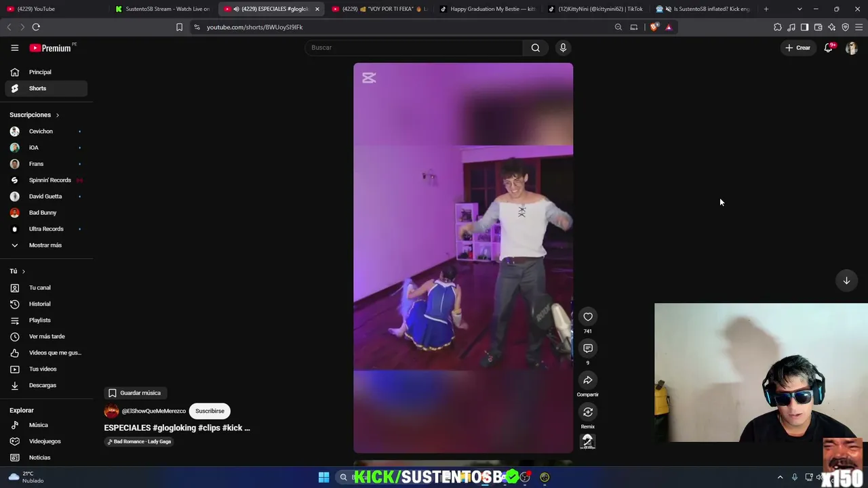
Task: Switch to Happy Graduation My Bestie tab
Action: 487,9
